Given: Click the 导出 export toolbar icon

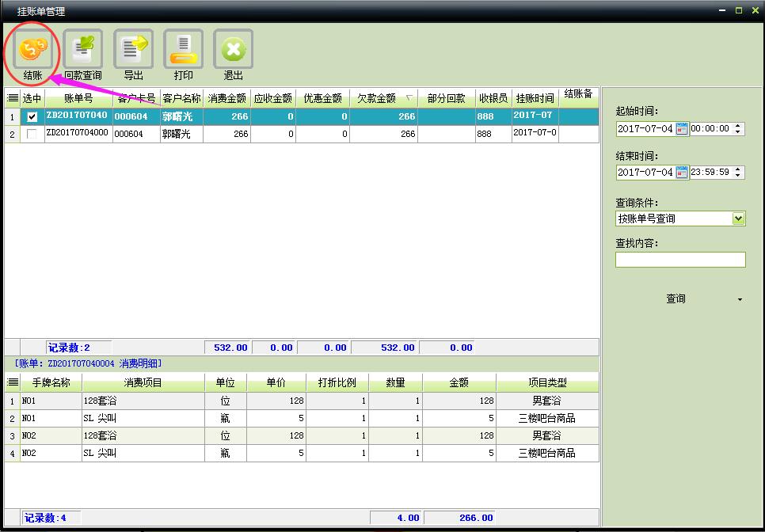Looking at the screenshot, I should [133, 49].
